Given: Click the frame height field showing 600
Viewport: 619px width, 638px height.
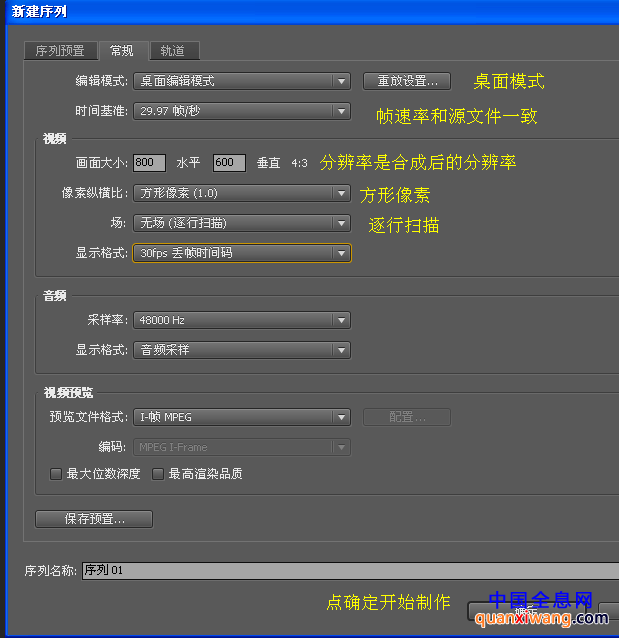Looking at the screenshot, I should (228, 163).
